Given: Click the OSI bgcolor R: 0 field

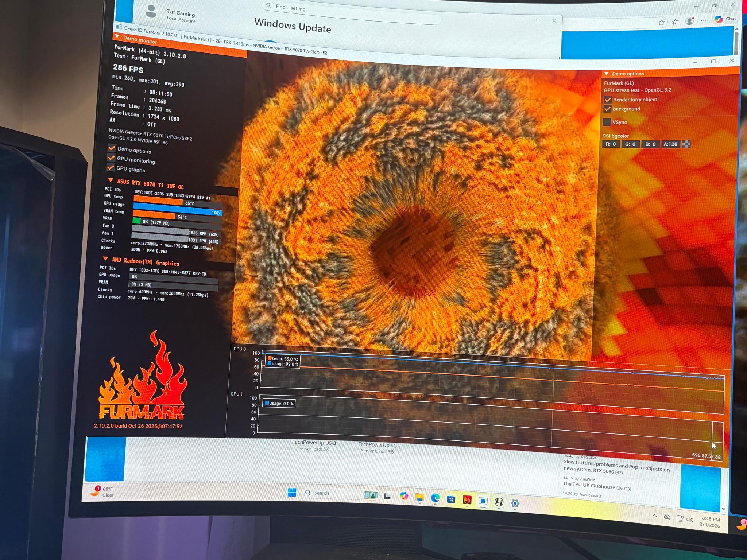Looking at the screenshot, I should tap(611, 144).
